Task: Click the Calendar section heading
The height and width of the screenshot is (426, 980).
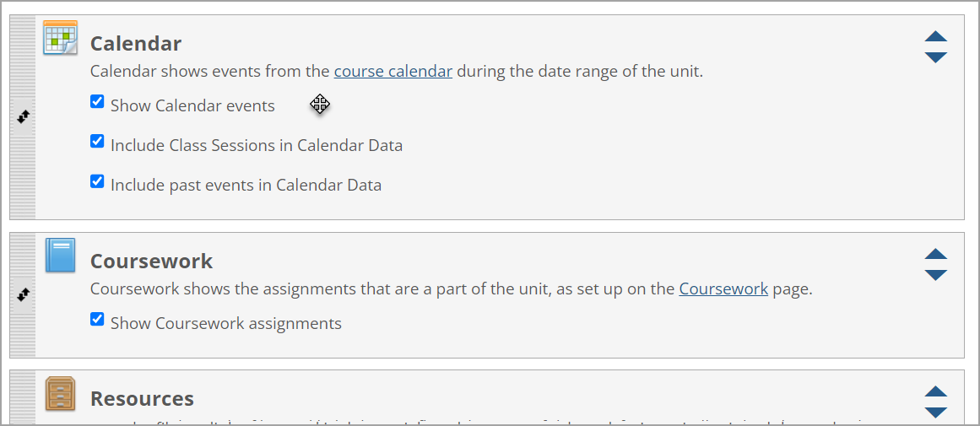Action: (136, 43)
